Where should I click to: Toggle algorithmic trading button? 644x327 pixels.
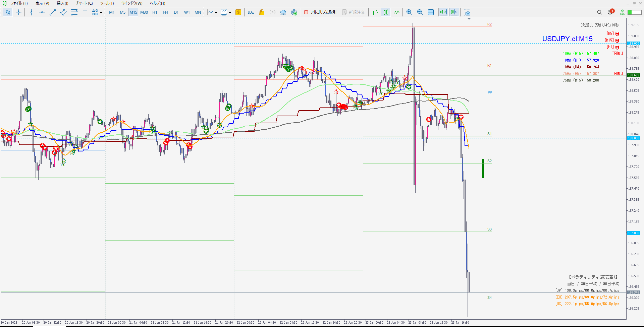(320, 12)
